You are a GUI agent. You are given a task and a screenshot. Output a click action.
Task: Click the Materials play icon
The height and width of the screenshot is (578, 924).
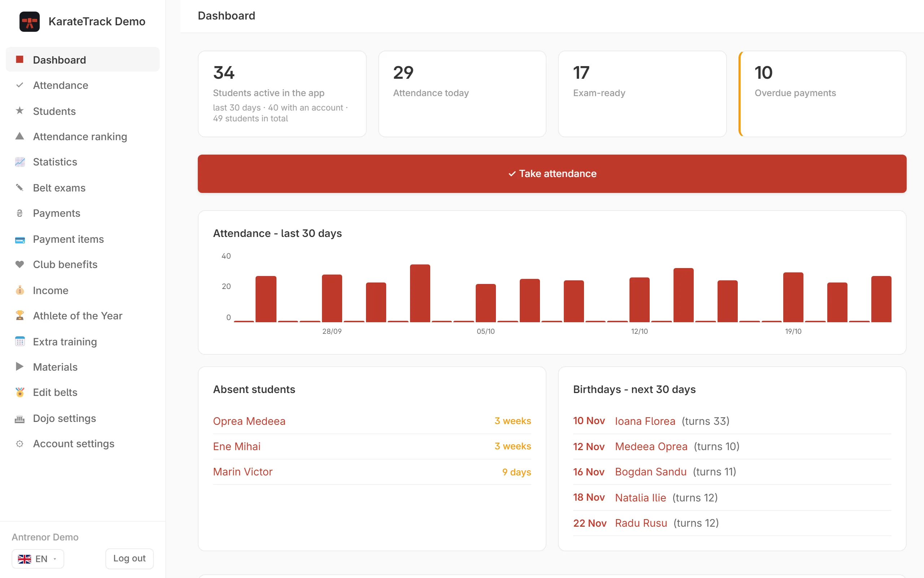tap(19, 367)
